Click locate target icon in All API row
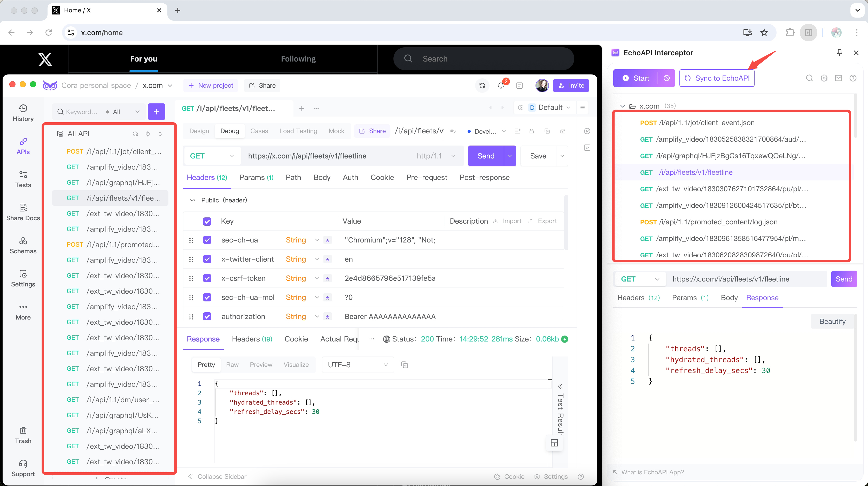This screenshot has width=868, height=486. 148,134
